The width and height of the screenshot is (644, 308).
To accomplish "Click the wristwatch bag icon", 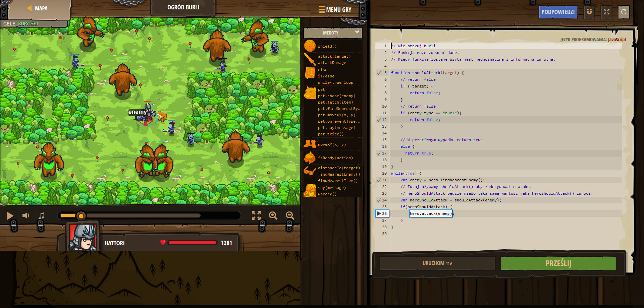I will [x=310, y=158].
